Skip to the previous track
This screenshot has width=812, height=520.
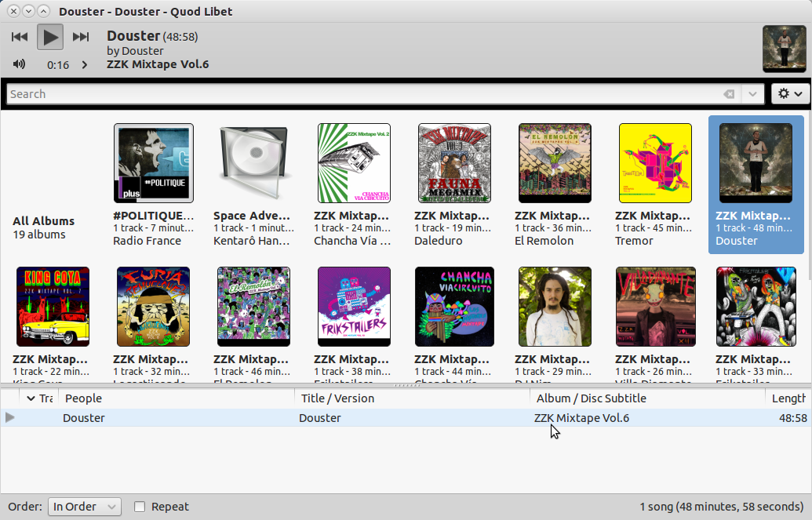click(20, 37)
